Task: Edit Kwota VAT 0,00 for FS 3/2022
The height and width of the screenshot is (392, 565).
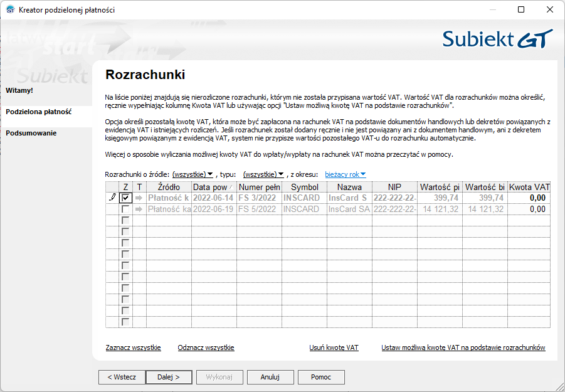Action: [529, 198]
